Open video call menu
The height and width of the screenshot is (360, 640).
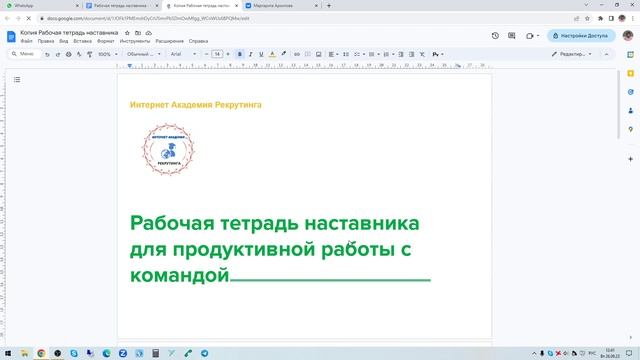532,36
